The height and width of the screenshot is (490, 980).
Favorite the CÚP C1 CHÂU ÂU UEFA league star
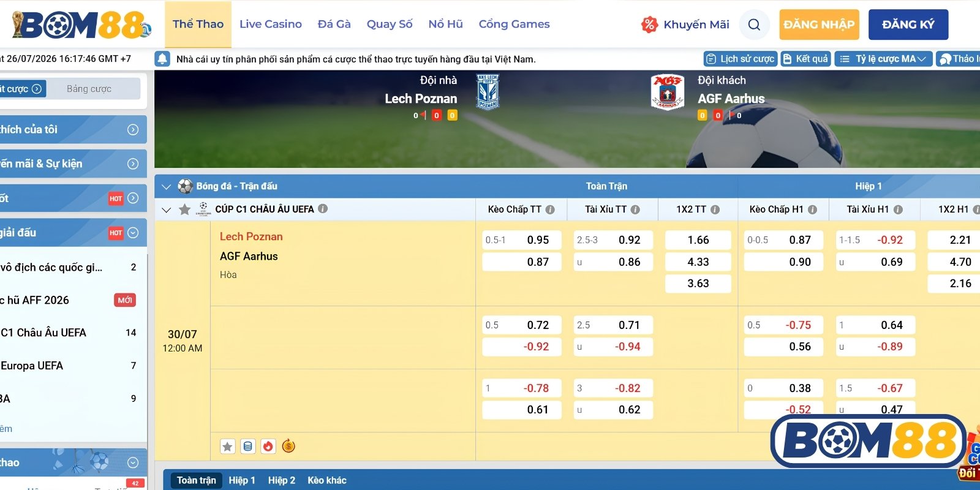[184, 209]
